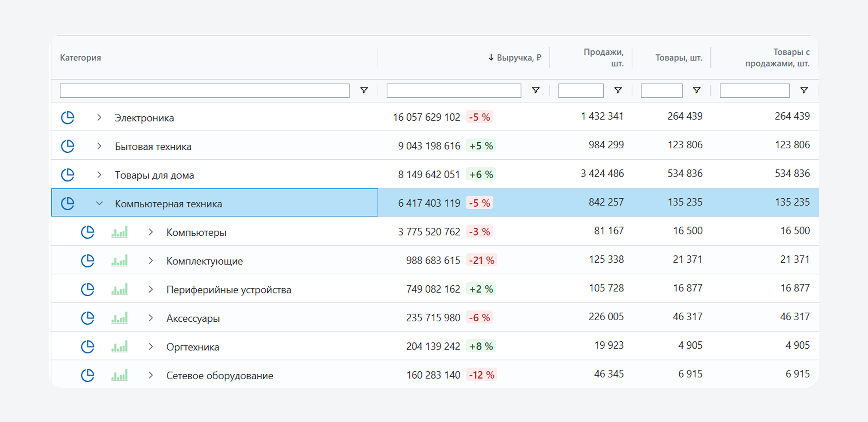868x422 pixels.
Task: Show bar chart for Сетевое оборудование row
Action: click(119, 375)
